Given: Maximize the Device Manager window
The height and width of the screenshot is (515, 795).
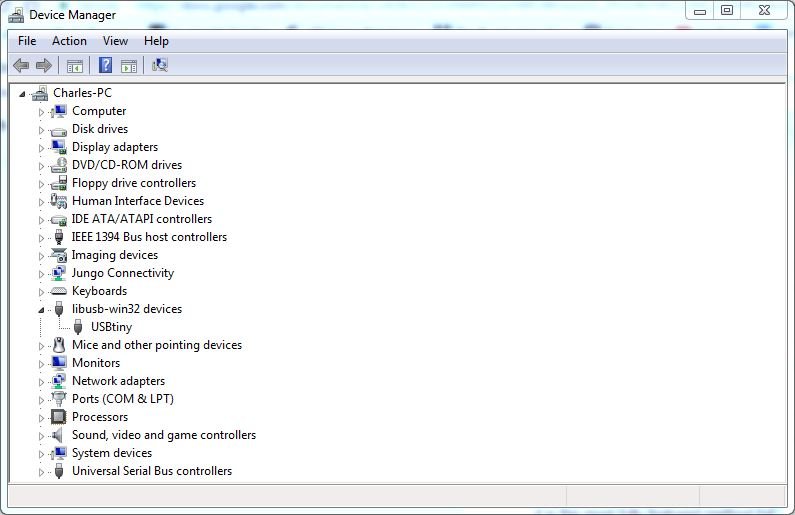Looking at the screenshot, I should click(727, 11).
